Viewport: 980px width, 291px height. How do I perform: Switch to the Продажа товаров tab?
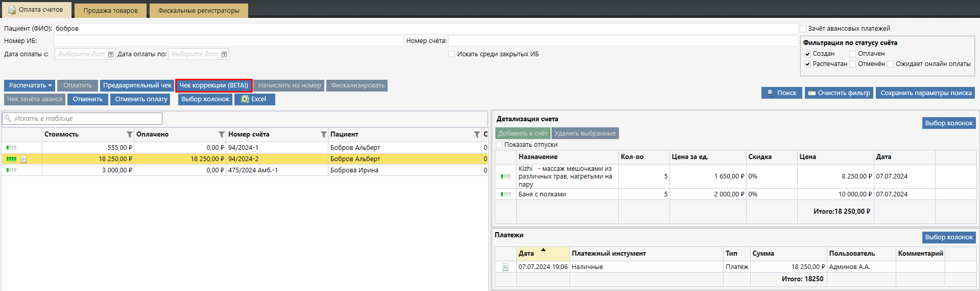(x=110, y=11)
